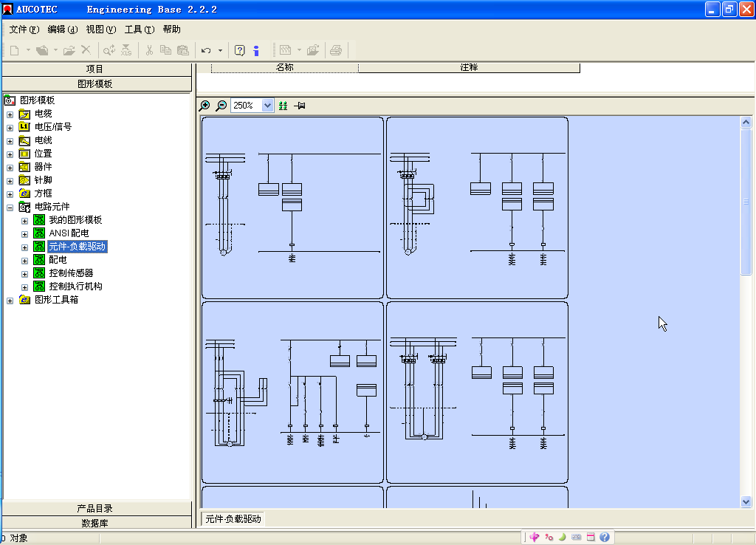The width and height of the screenshot is (756, 545).
Task: Click the 名称 column header
Action: (284, 68)
